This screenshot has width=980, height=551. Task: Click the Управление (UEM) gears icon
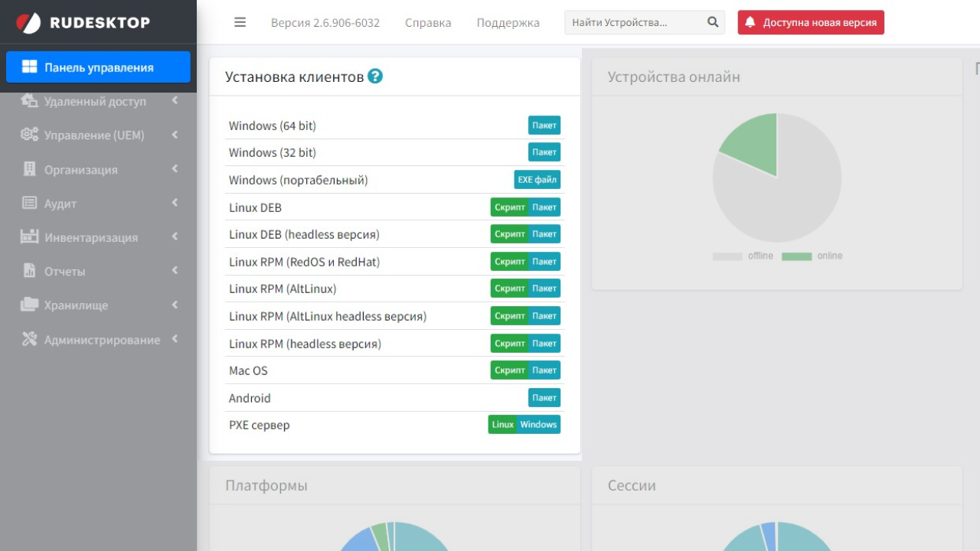click(x=29, y=134)
